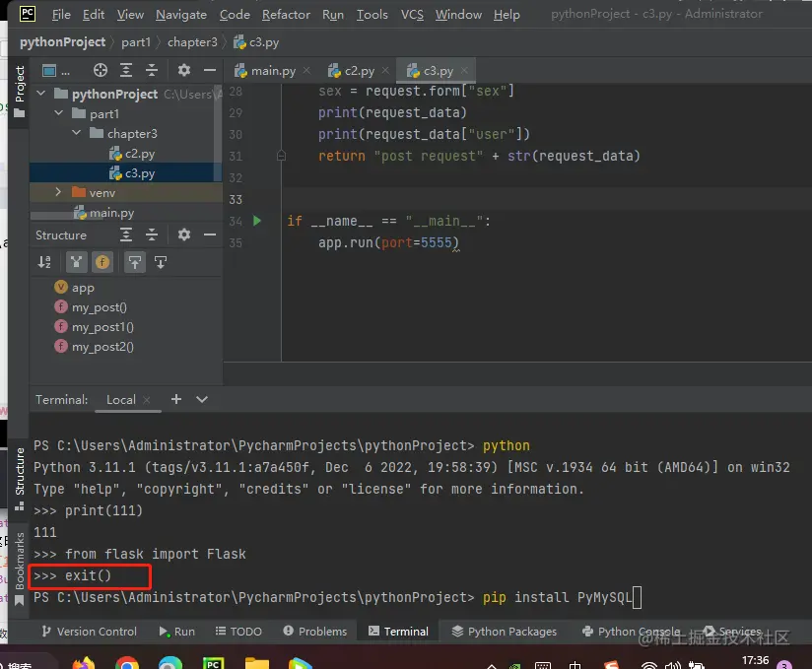
Task: Open the Run tool window
Action: [177, 632]
